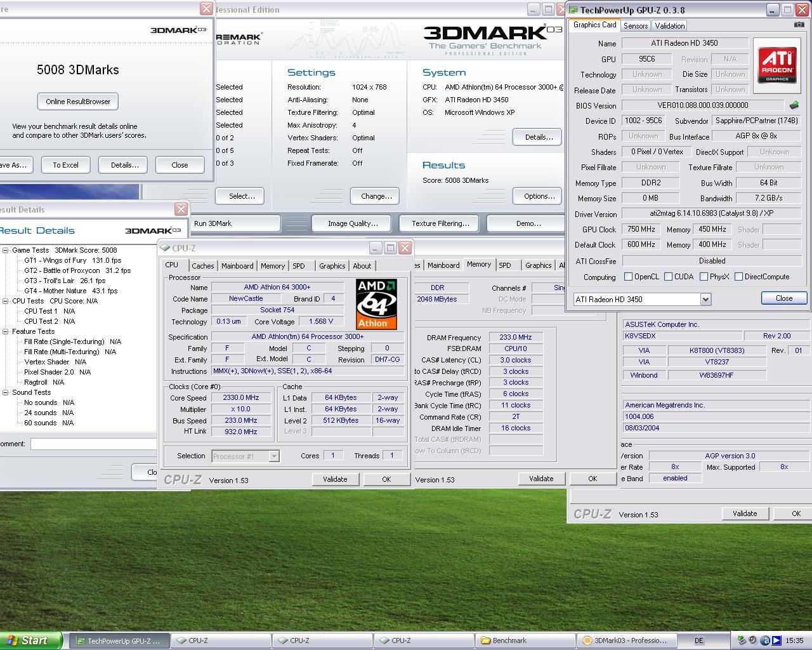Click the DE language indicator in tray
This screenshot has height=650, width=812.
[x=699, y=640]
